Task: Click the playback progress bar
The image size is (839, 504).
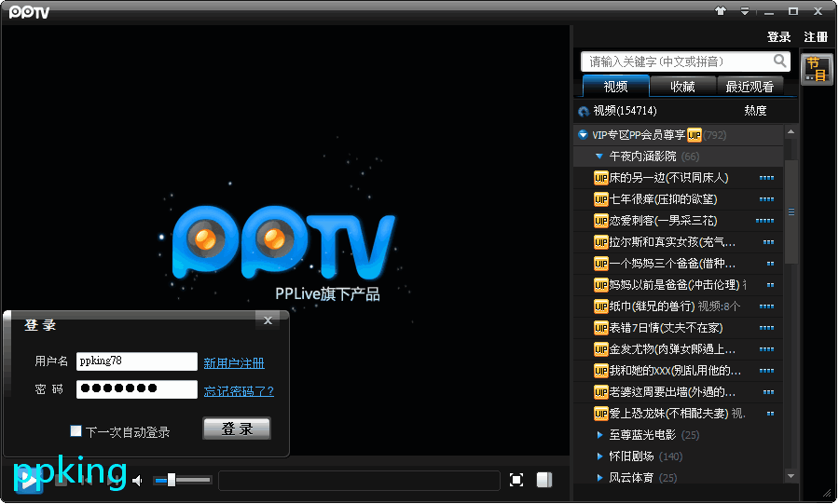Action: pyautogui.click(x=359, y=481)
